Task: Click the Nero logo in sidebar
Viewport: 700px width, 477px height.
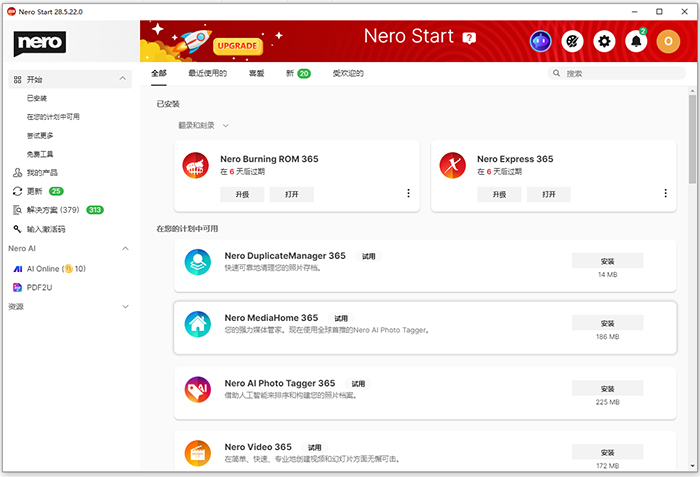Action: point(40,43)
